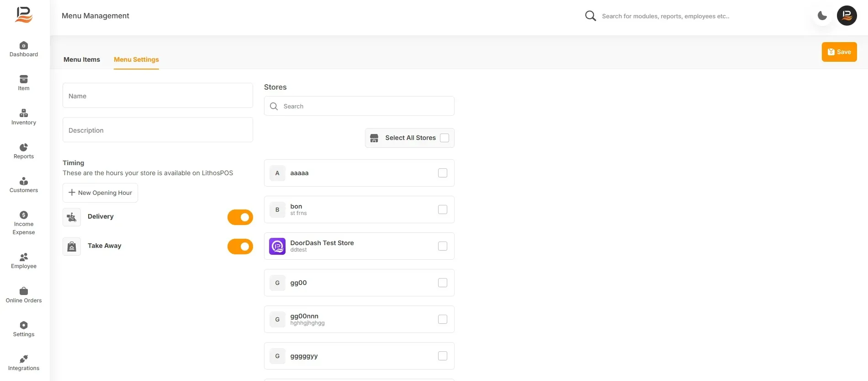Add a New Opening Hour
The height and width of the screenshot is (381, 868).
[x=100, y=193]
